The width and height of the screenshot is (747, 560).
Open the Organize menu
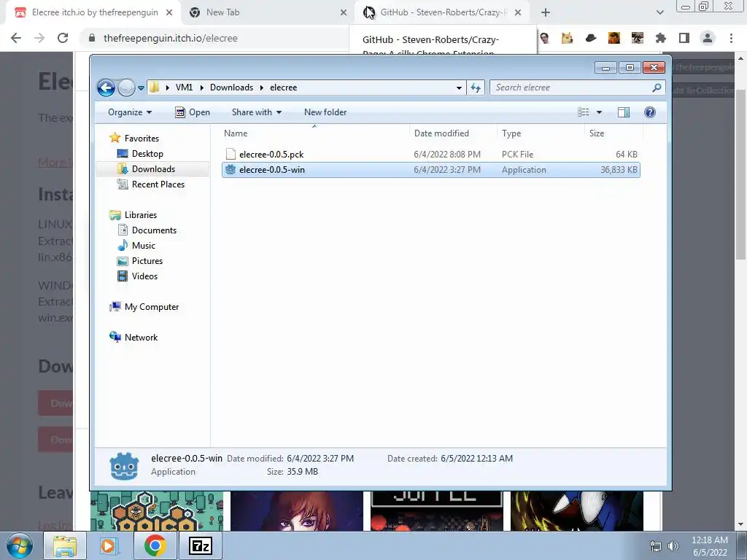(x=130, y=112)
